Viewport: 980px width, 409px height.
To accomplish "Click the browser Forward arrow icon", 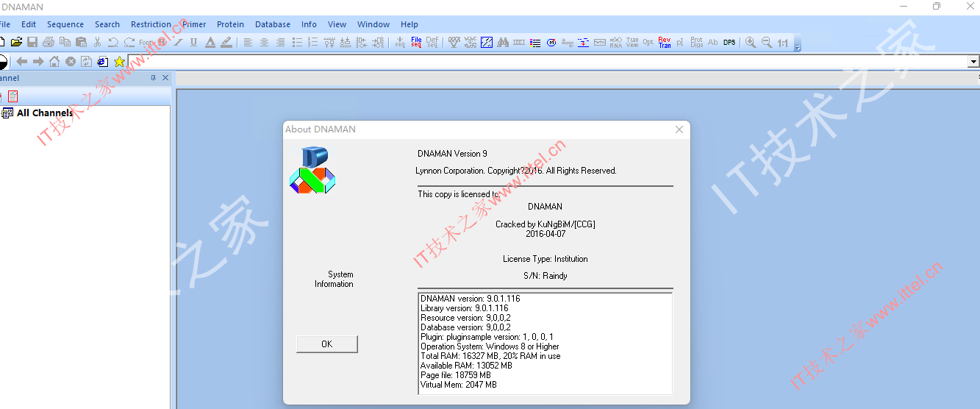I will pos(38,62).
